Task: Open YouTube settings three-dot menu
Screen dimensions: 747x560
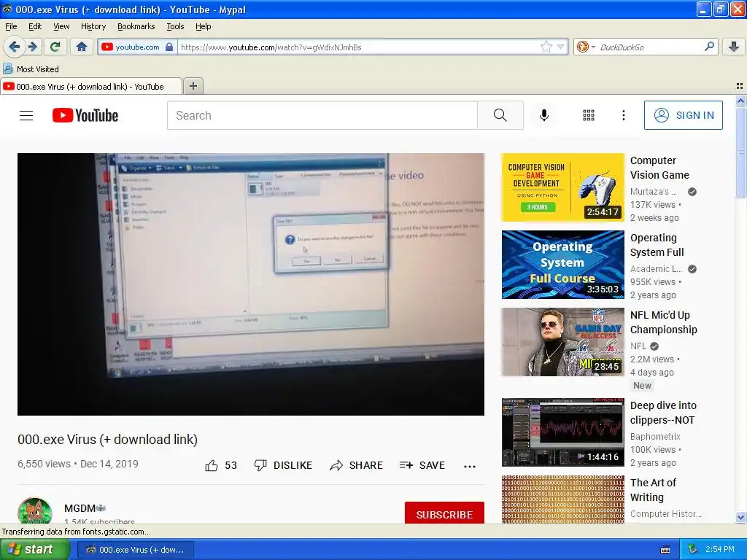Action: pos(624,115)
